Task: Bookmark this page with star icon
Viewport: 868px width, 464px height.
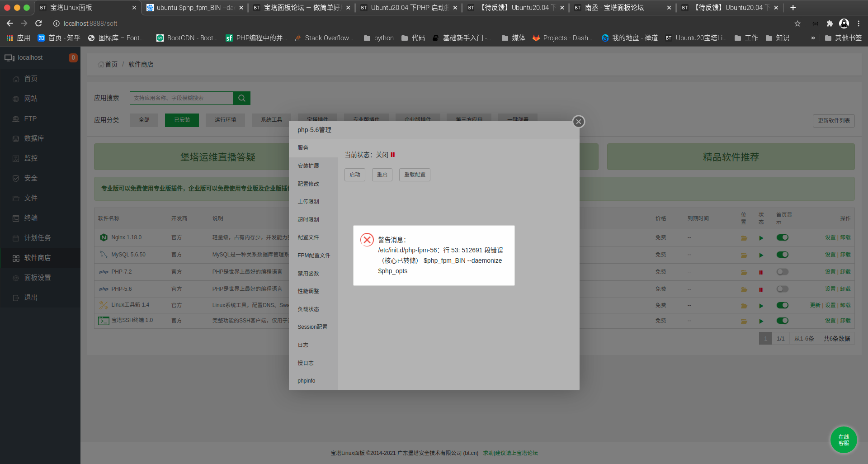Action: pyautogui.click(x=797, y=24)
